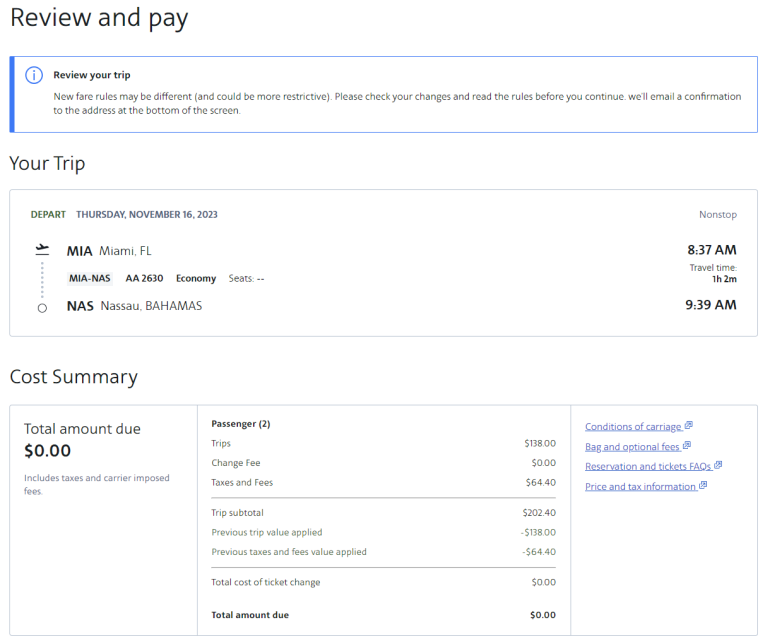770x644 pixels.
Task: Click the AA 2630 flight number
Action: pos(144,278)
